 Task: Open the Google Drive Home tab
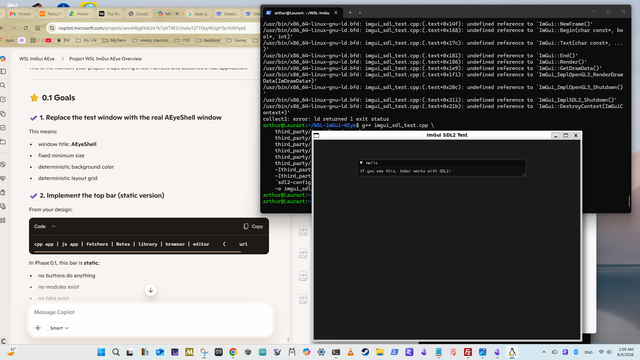coord(79,13)
